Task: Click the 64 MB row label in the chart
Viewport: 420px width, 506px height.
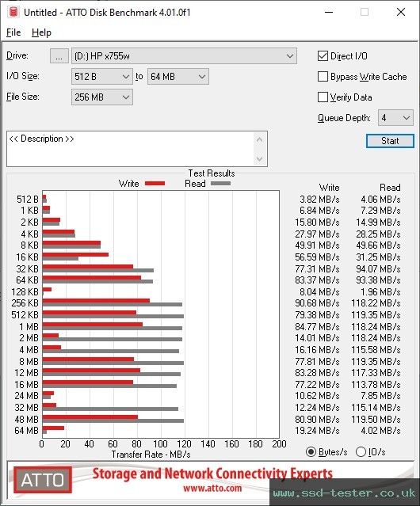Action: coord(26,431)
